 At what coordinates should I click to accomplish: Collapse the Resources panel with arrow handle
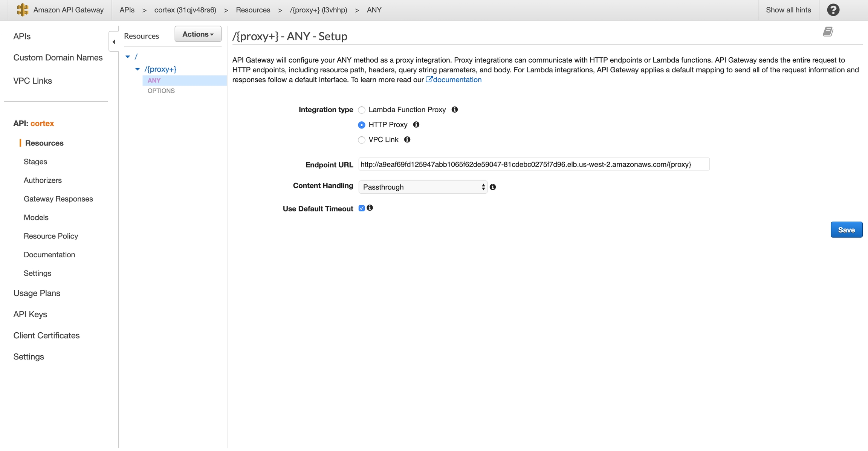tap(114, 41)
